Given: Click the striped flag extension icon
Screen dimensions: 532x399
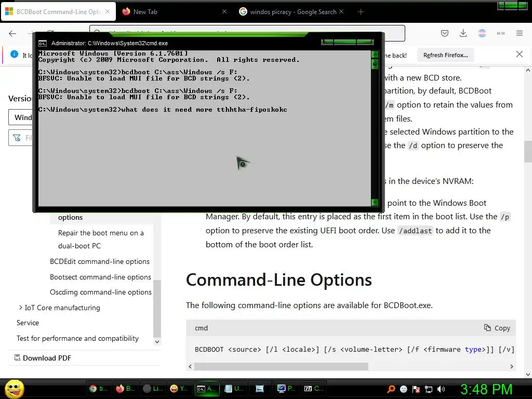Looking at the screenshot, I should click(x=482, y=33).
